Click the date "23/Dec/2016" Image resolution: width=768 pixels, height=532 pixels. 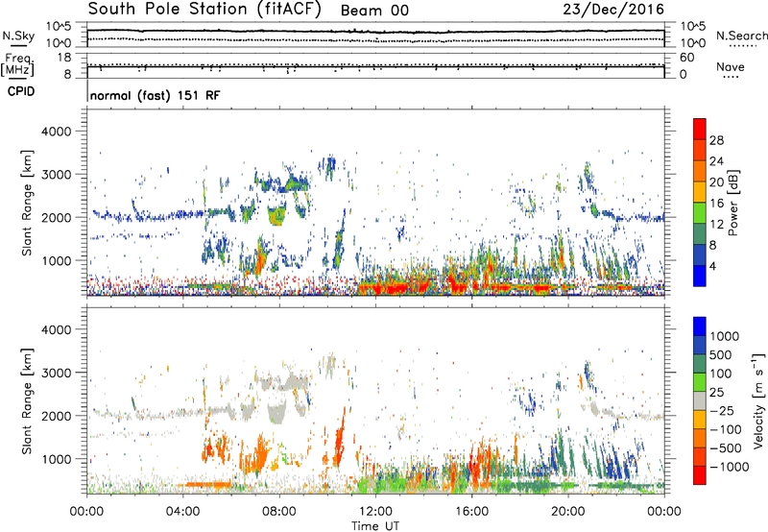point(613,9)
